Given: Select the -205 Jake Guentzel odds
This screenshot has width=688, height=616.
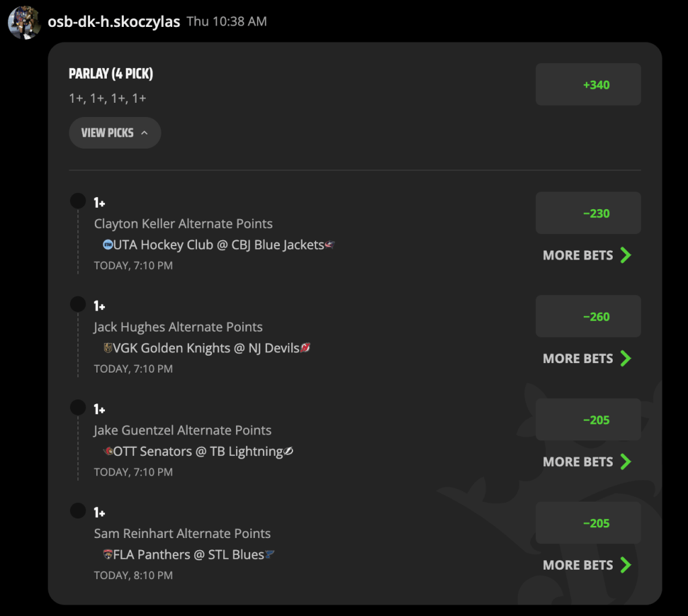Looking at the screenshot, I should pos(588,420).
